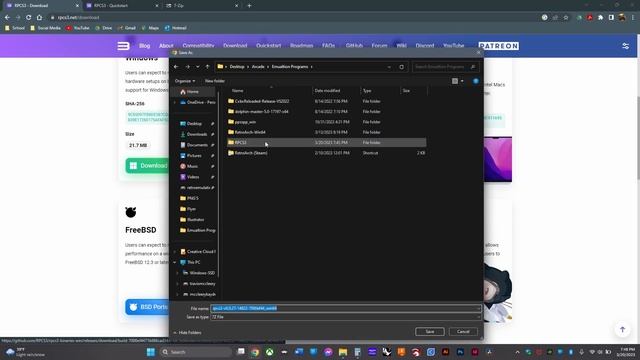The width and height of the screenshot is (640, 360).
Task: Select Home in the navigation pane
Action: (x=193, y=92)
